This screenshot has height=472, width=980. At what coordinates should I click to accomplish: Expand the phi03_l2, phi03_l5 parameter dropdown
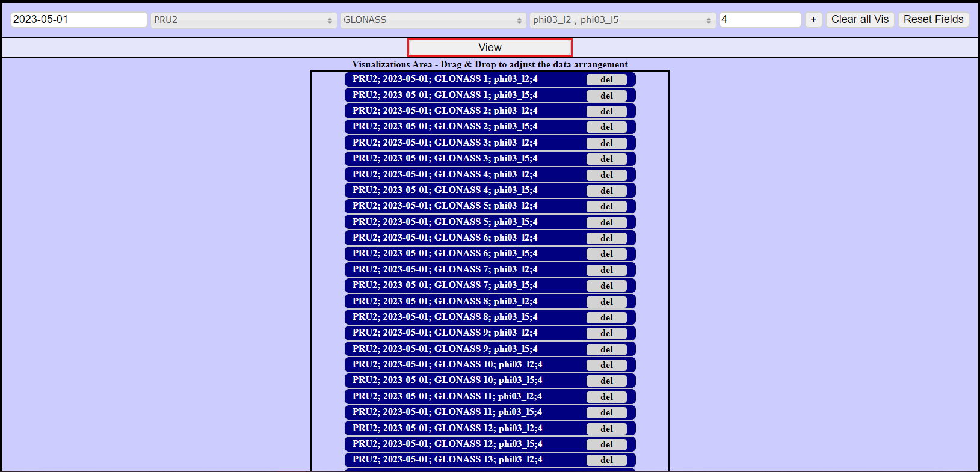point(622,20)
